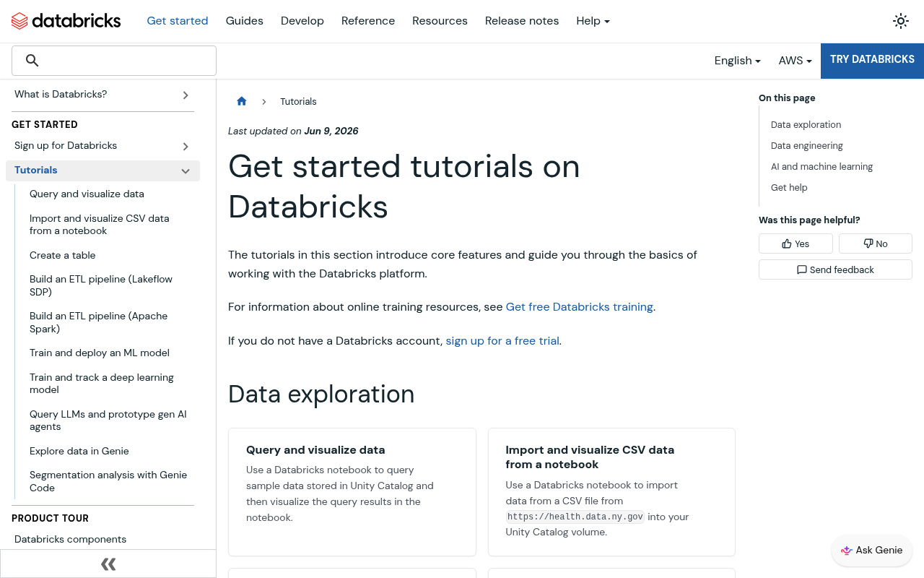Select Train and track a deep learning model

pos(102,384)
